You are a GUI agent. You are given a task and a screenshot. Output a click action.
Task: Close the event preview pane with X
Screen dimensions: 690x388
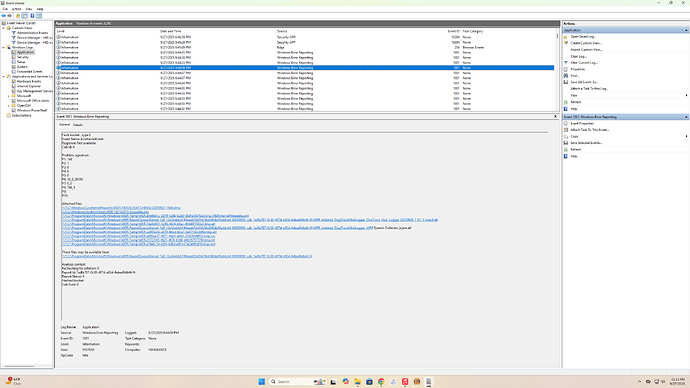click(555, 117)
